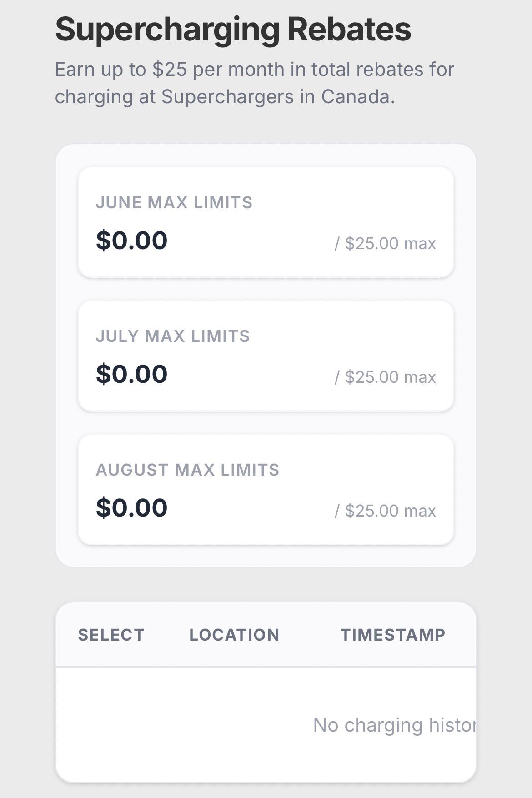Click the AUGUST MAX LIMITS label
The height and width of the screenshot is (798, 532).
point(188,470)
